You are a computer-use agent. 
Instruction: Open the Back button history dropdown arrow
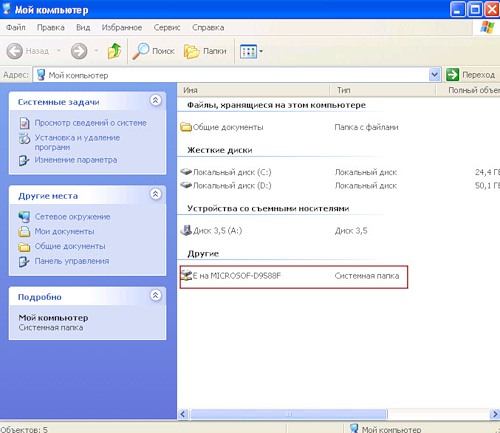59,51
